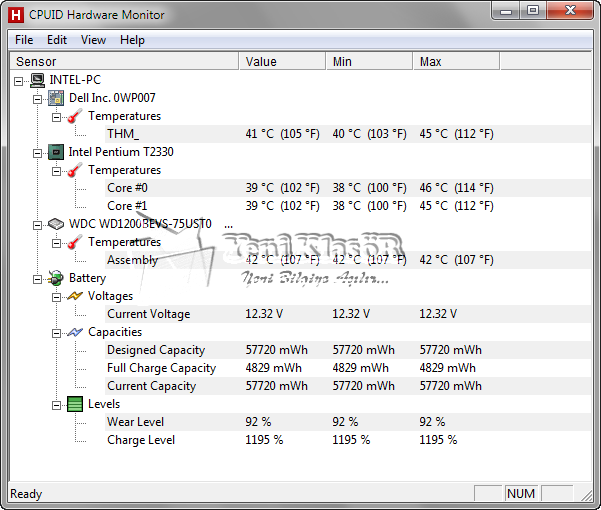601x510 pixels.
Task: Click the Voltages lightning icon
Action: click(75, 296)
